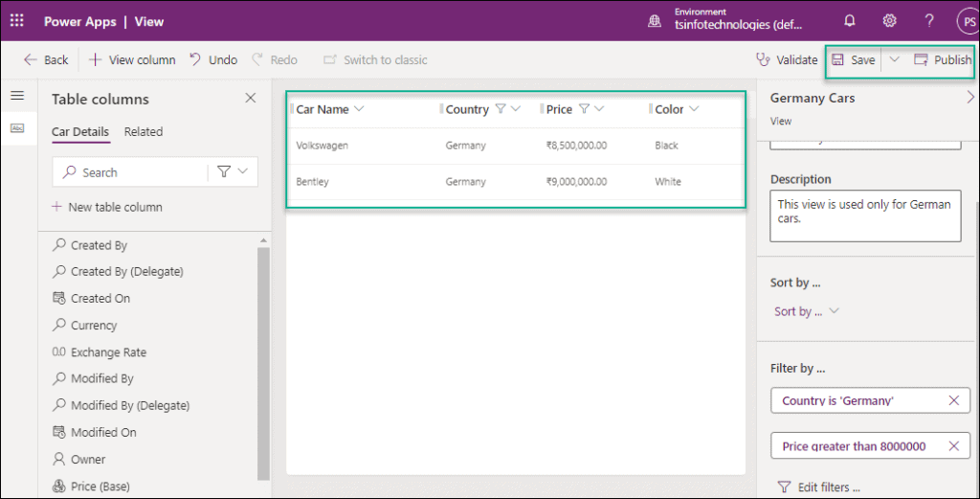Click the Volkswagen cell
This screenshot has height=499, width=980.
(x=322, y=146)
